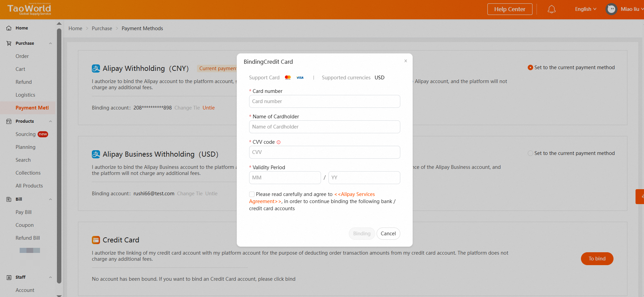Click the To bind button

click(x=597, y=259)
